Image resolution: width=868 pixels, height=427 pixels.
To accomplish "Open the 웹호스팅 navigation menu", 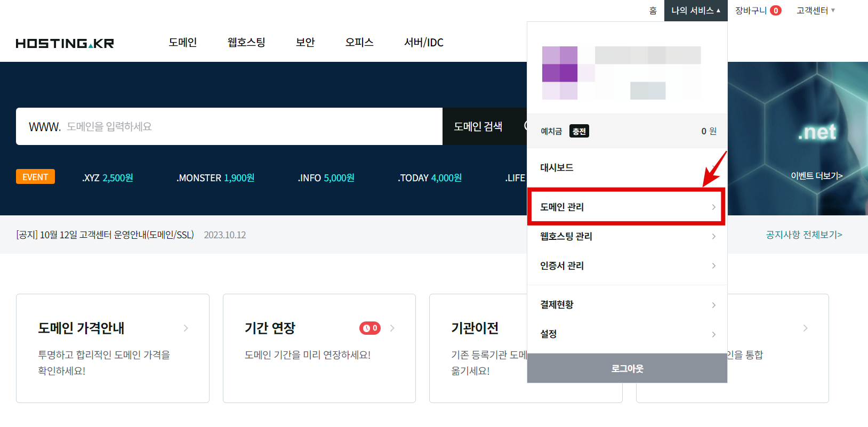I will click(x=246, y=42).
